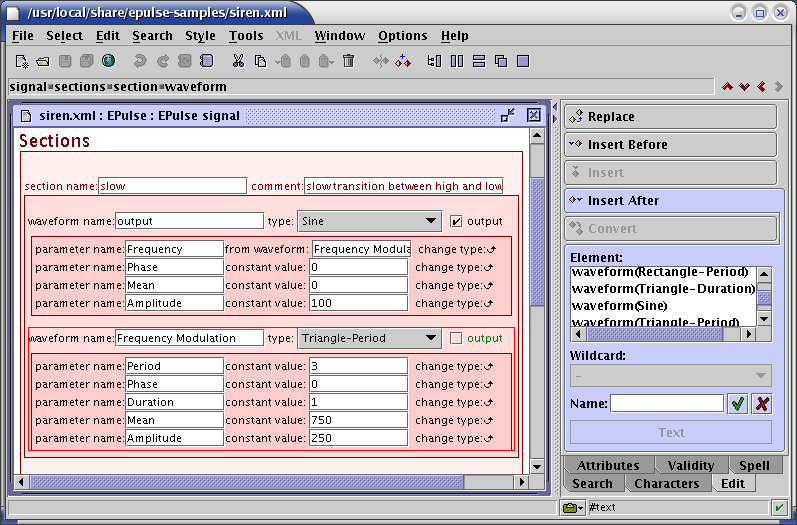Click change type icon for Frequency parameter
Screen dimensions: 797x525
(491, 250)
